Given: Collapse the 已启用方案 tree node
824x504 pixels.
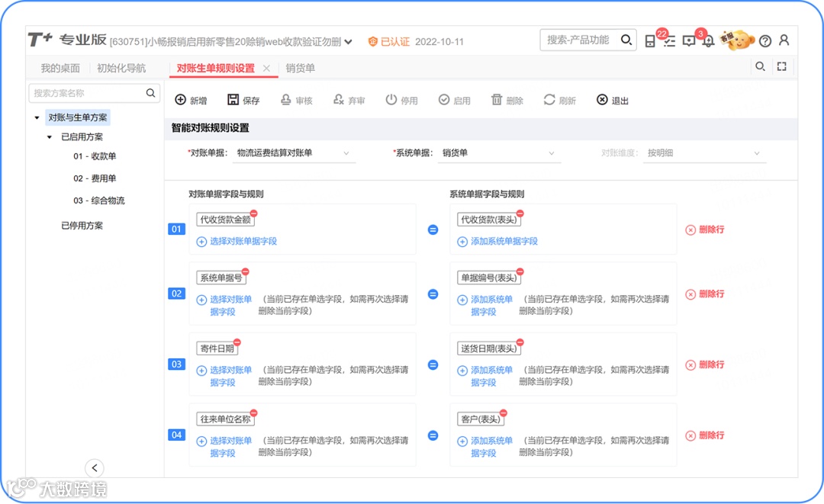Looking at the screenshot, I should pos(50,137).
